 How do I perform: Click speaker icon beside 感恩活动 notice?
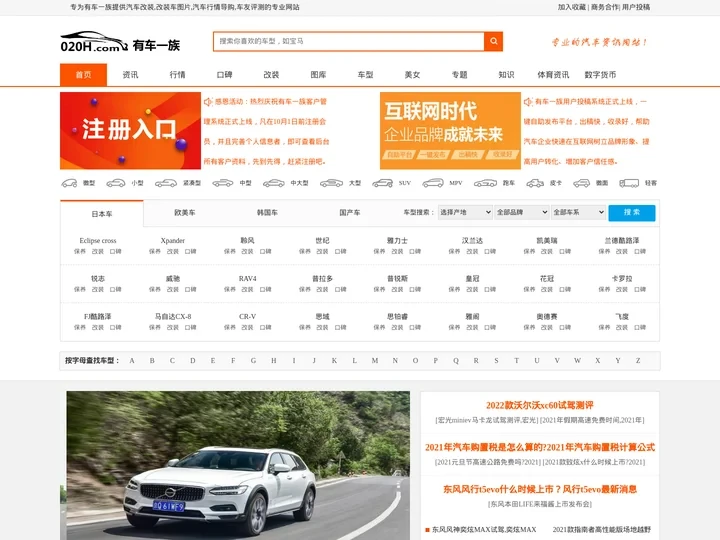[208, 101]
